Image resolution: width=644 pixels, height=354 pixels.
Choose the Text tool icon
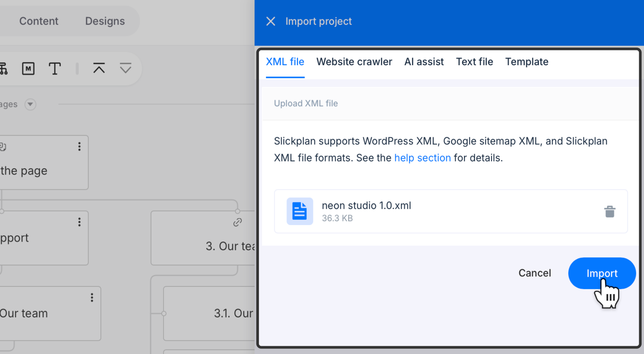[x=55, y=68]
